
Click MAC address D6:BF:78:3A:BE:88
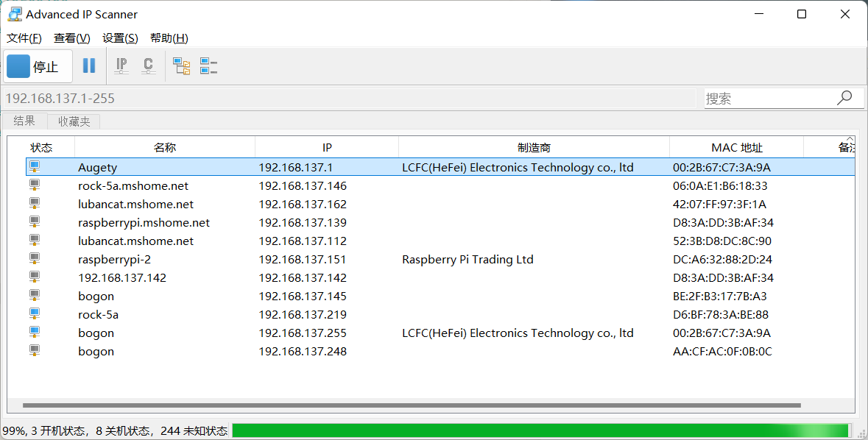point(721,314)
